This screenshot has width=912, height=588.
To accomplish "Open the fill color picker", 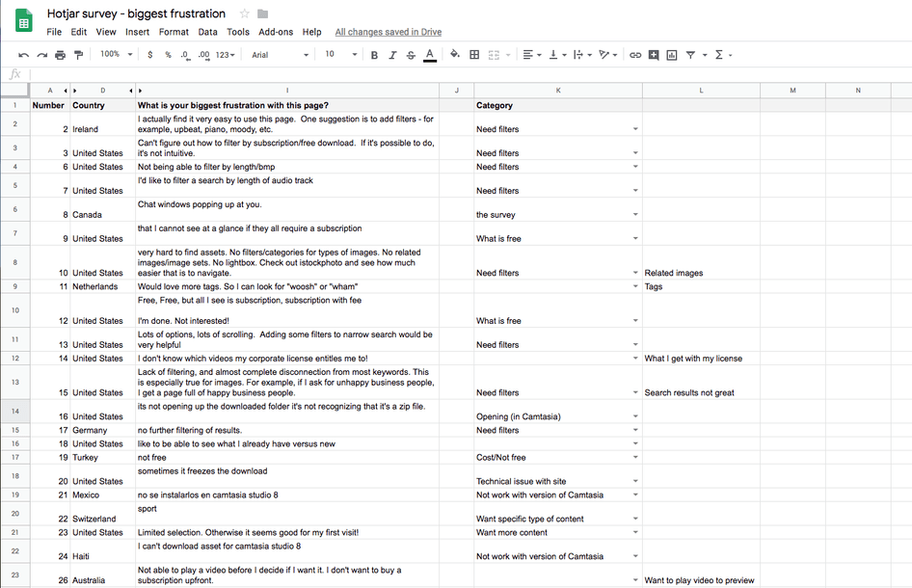I will [x=455, y=55].
